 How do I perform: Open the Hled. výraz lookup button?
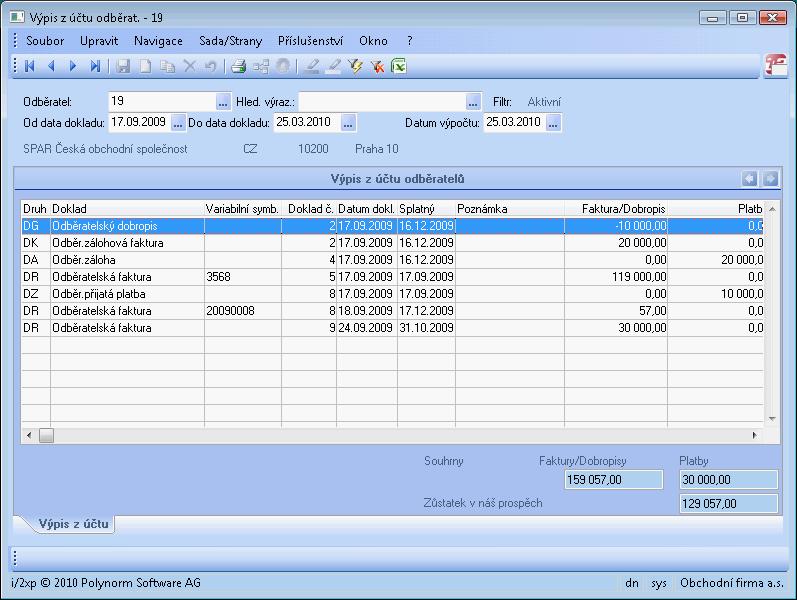click(473, 102)
